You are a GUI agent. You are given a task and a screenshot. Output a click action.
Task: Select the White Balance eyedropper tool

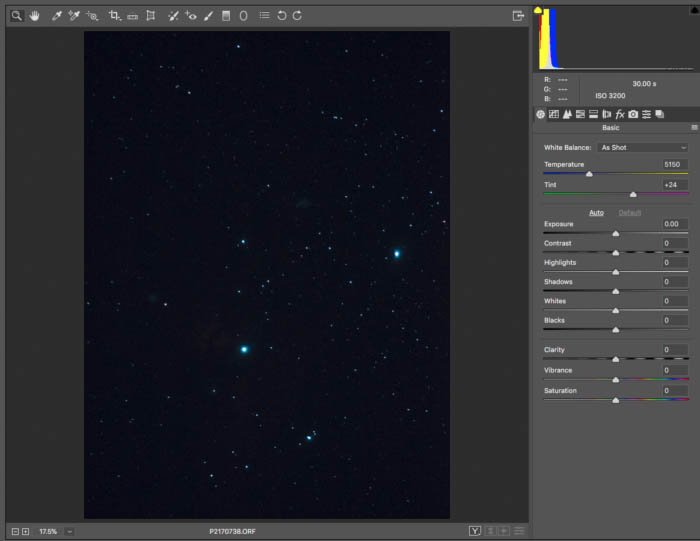pos(57,16)
